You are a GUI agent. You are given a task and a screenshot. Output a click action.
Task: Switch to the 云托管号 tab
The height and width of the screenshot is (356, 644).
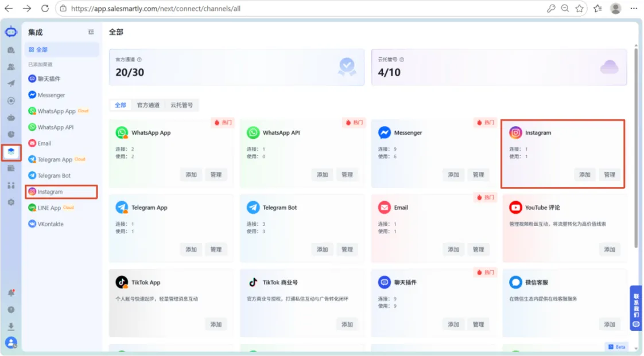pos(181,105)
